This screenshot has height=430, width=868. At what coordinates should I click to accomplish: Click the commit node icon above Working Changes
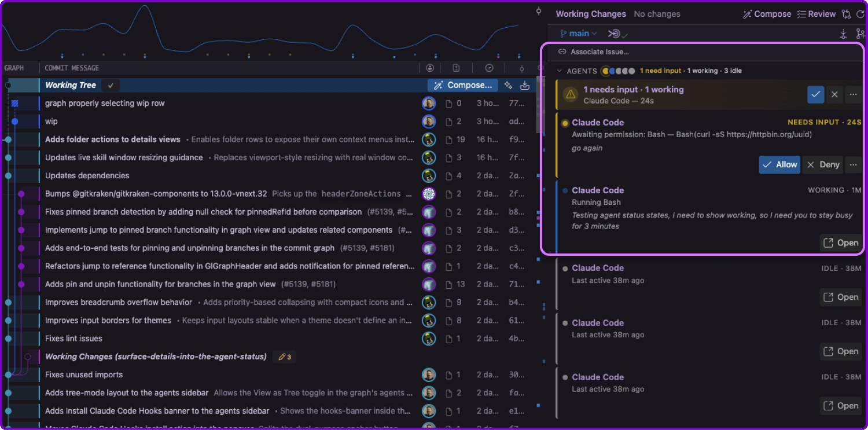point(539,11)
